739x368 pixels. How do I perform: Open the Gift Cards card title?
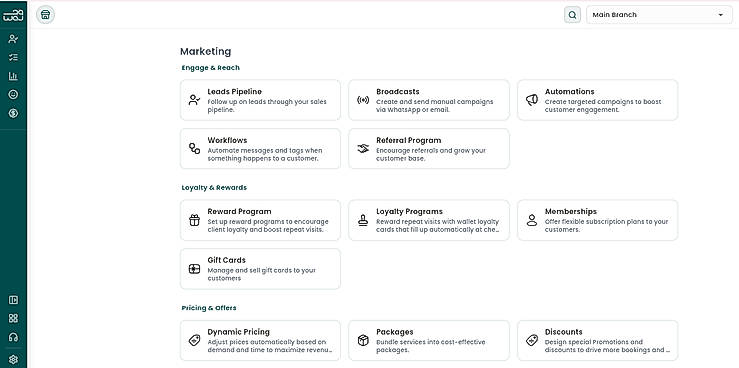226,260
